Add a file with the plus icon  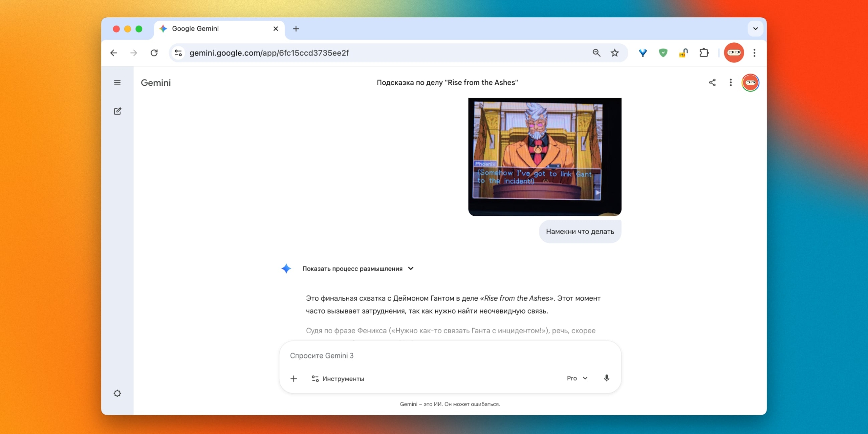coord(294,378)
